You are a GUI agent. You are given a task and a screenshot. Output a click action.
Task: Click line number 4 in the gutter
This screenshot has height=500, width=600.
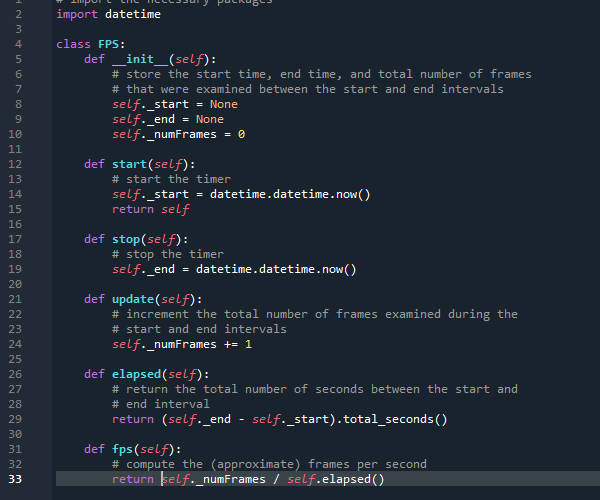(x=18, y=44)
